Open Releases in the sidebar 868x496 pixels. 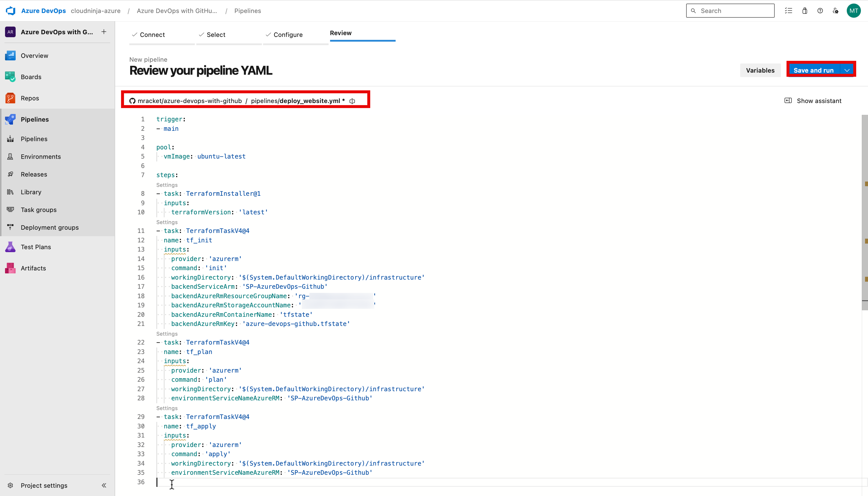[x=58, y=174]
